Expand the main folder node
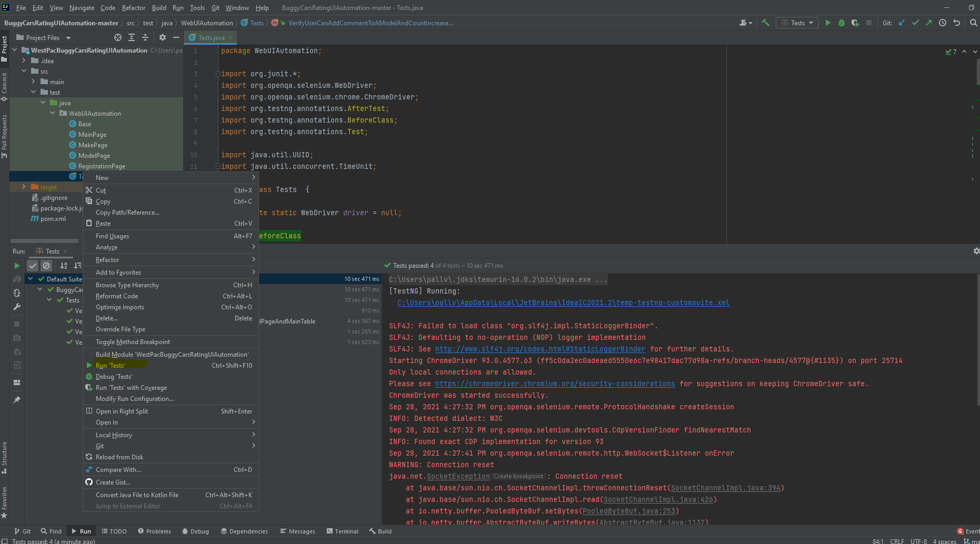 coord(33,82)
